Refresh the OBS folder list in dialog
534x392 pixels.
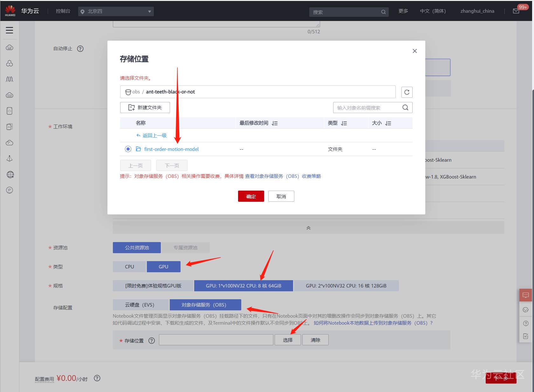click(407, 92)
